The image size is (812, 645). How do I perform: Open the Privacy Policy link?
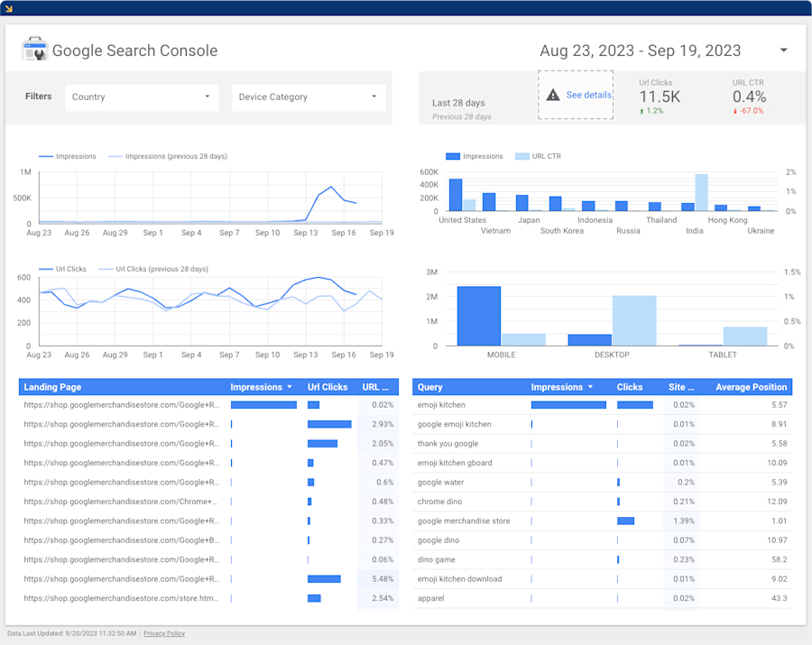tap(163, 633)
